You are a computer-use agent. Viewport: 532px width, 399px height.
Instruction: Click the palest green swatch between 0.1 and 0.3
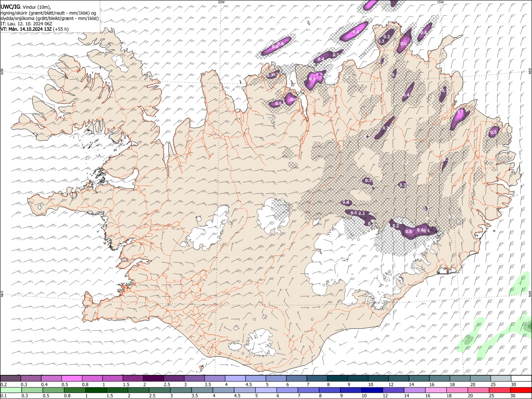[x=11, y=390]
